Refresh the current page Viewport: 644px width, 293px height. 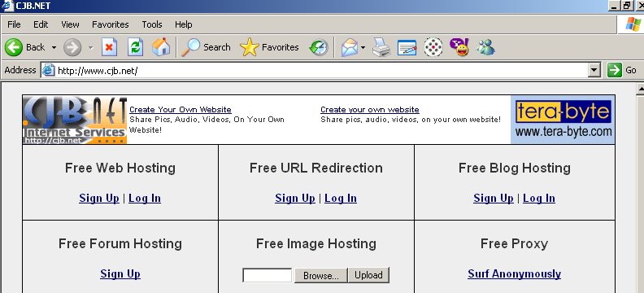pyautogui.click(x=135, y=47)
